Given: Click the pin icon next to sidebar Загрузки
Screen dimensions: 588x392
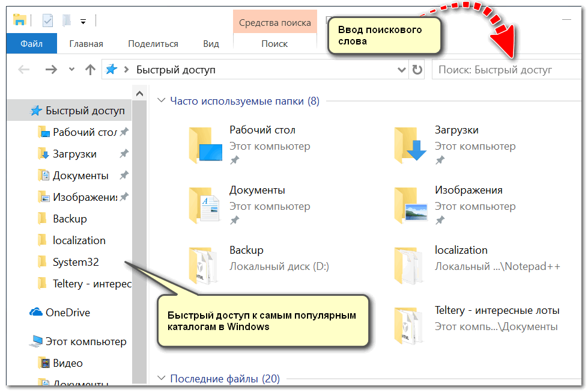Looking at the screenshot, I should coord(124,153).
